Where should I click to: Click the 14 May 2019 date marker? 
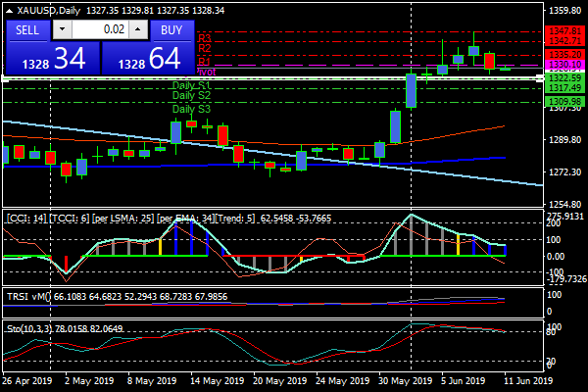(216, 381)
